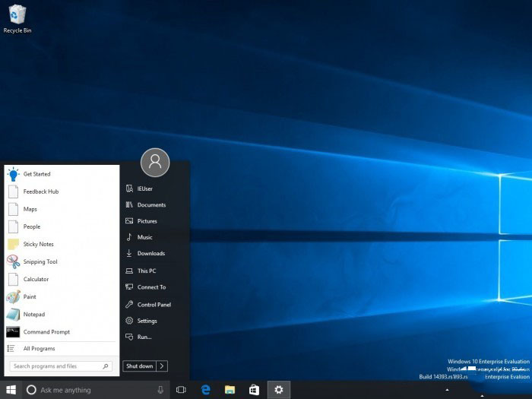This screenshot has height=399, width=532.
Task: Click the Cortana microphone icon
Action: (160, 390)
